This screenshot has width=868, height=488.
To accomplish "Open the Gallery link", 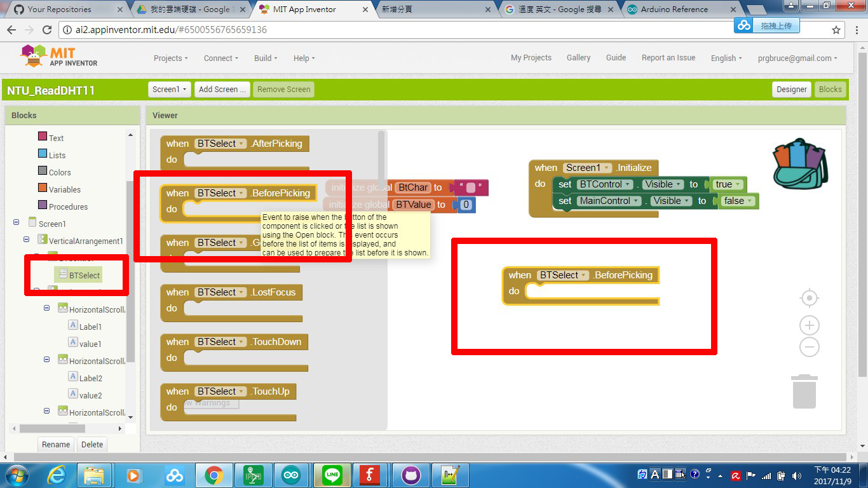I will 578,57.
